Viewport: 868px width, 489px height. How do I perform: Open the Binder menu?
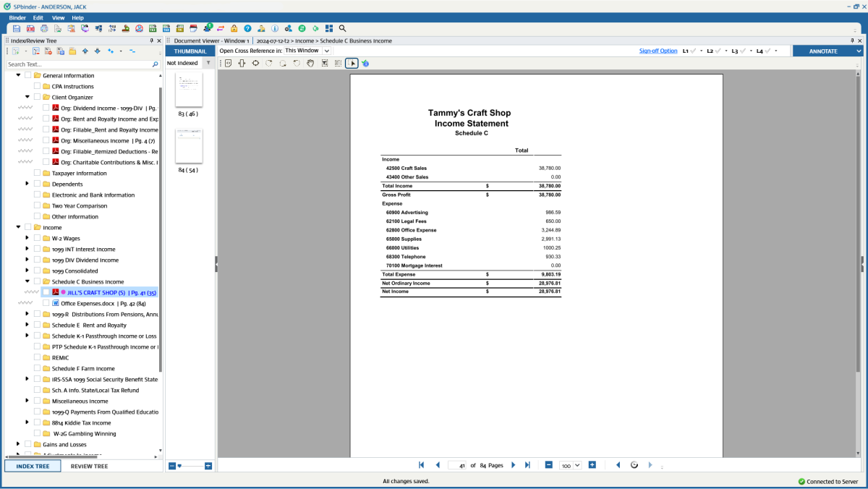pyautogui.click(x=17, y=17)
